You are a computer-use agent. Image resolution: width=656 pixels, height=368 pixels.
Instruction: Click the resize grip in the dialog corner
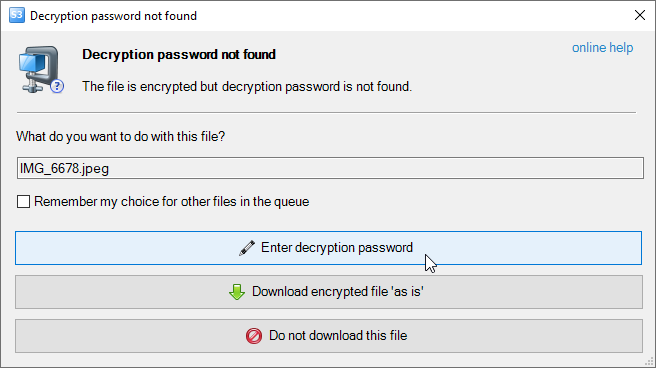point(650,362)
